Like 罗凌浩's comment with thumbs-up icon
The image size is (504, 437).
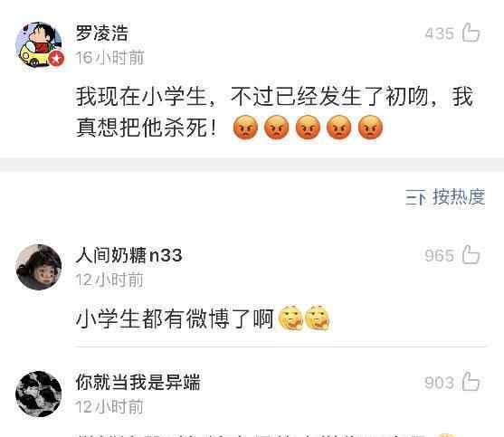coord(471,33)
